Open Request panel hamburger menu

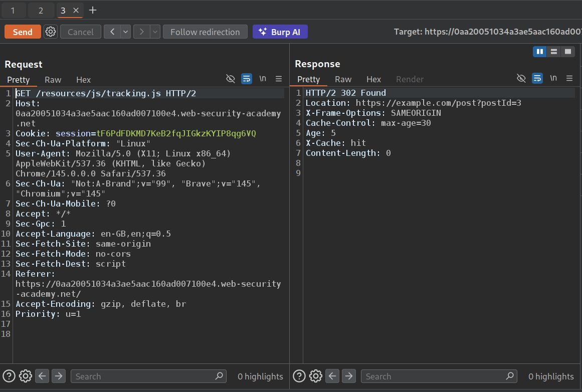click(x=279, y=79)
